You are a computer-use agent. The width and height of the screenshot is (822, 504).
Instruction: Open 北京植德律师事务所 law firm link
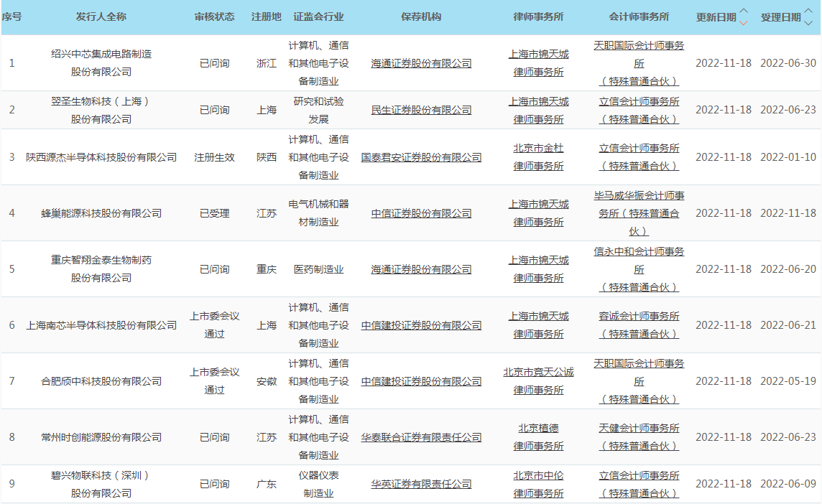[538, 437]
